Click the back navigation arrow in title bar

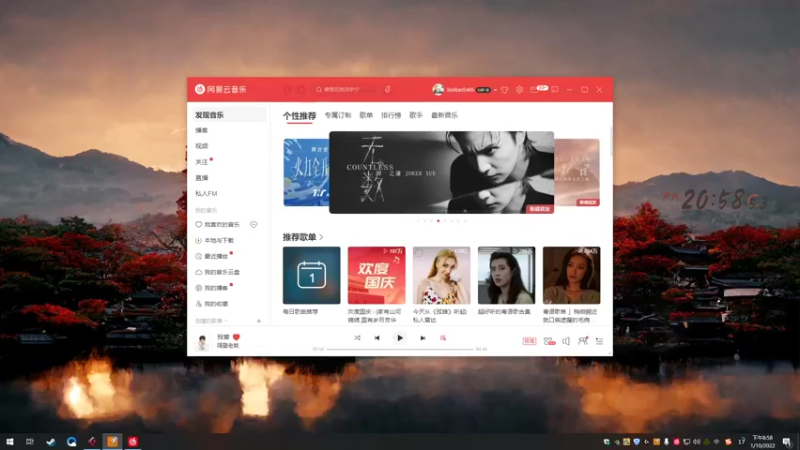pos(288,89)
